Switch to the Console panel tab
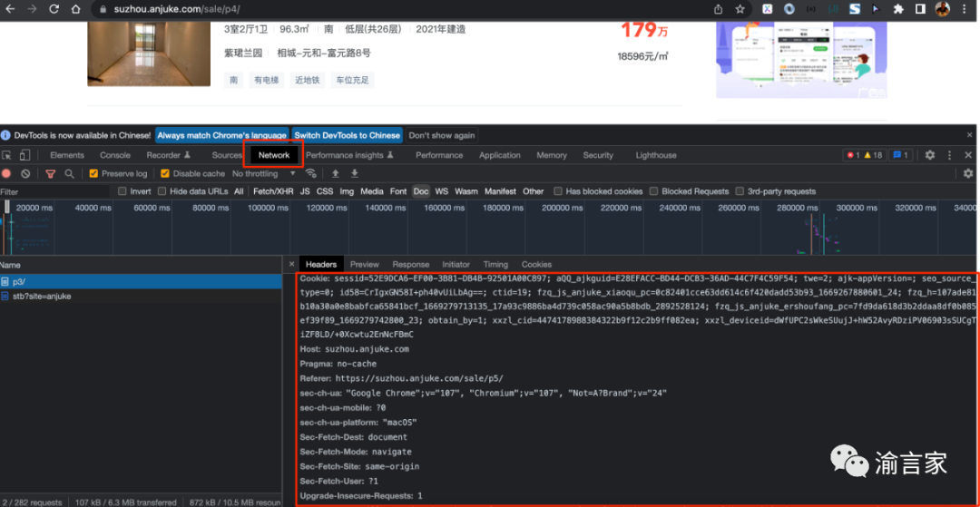The height and width of the screenshot is (507, 980). [115, 155]
